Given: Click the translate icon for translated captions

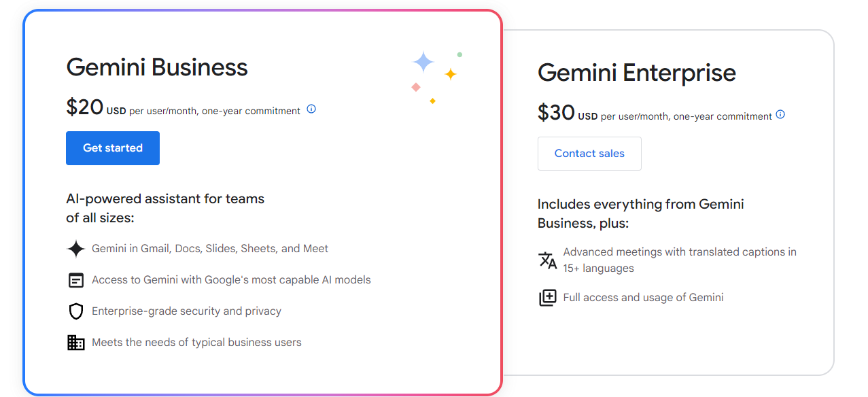Looking at the screenshot, I should click(x=548, y=260).
